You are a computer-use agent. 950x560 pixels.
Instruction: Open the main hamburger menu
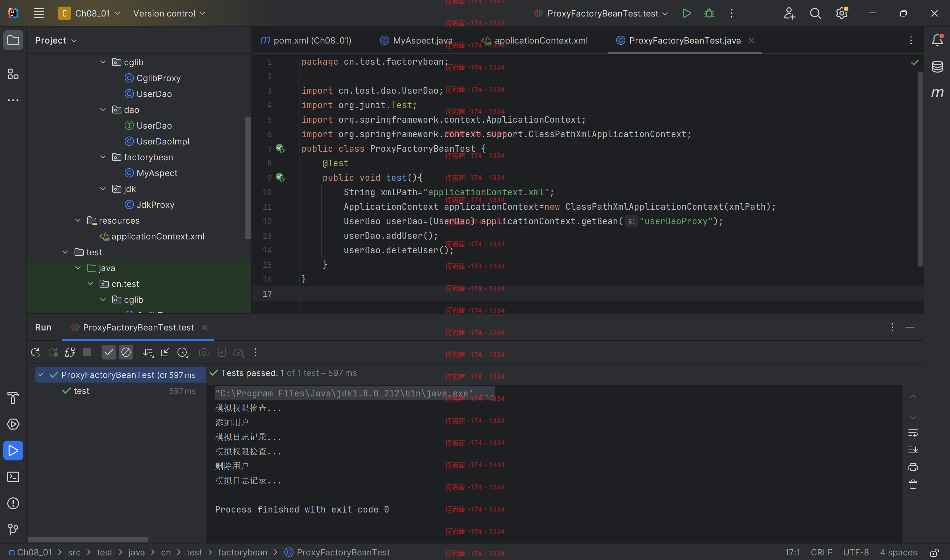tap(39, 13)
